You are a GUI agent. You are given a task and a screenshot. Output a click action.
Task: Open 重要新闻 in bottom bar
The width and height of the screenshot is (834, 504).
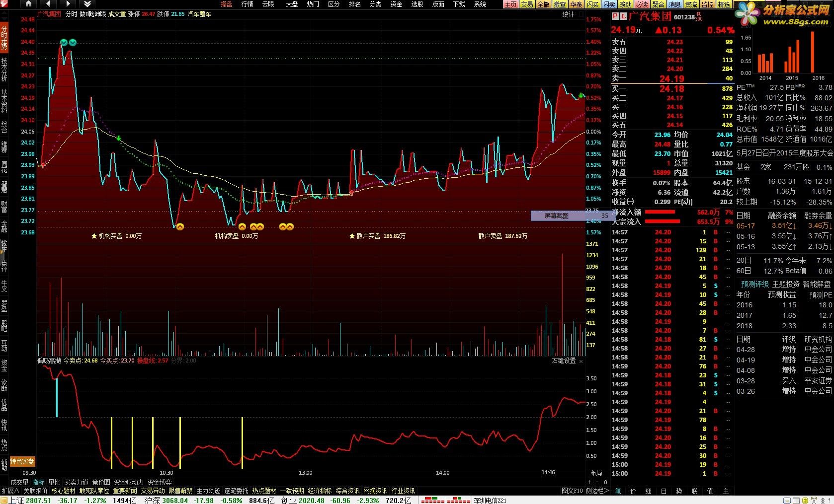[x=125, y=491]
